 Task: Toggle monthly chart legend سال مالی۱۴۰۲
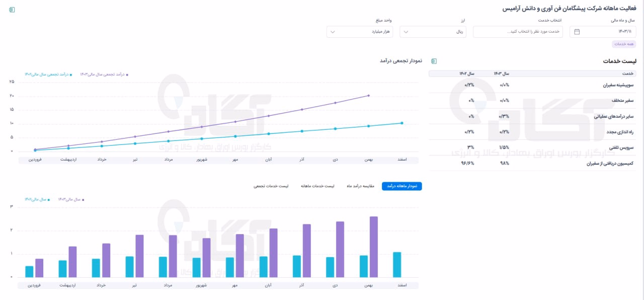37,199
